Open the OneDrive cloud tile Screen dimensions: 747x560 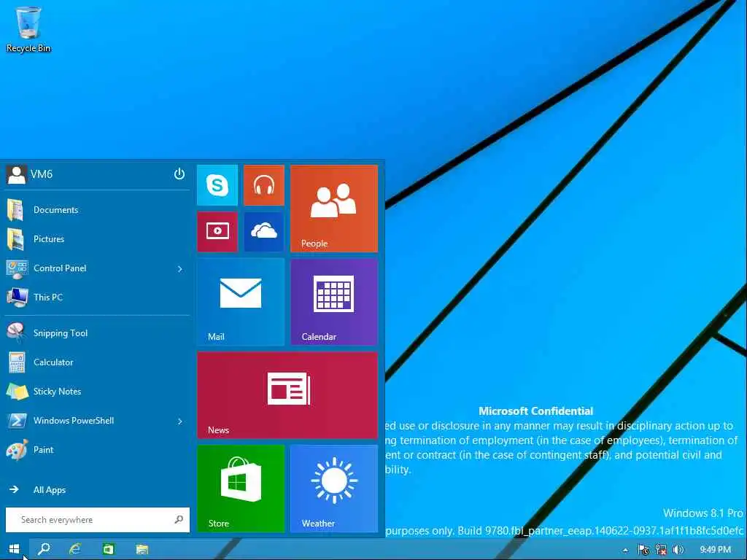pos(264,231)
